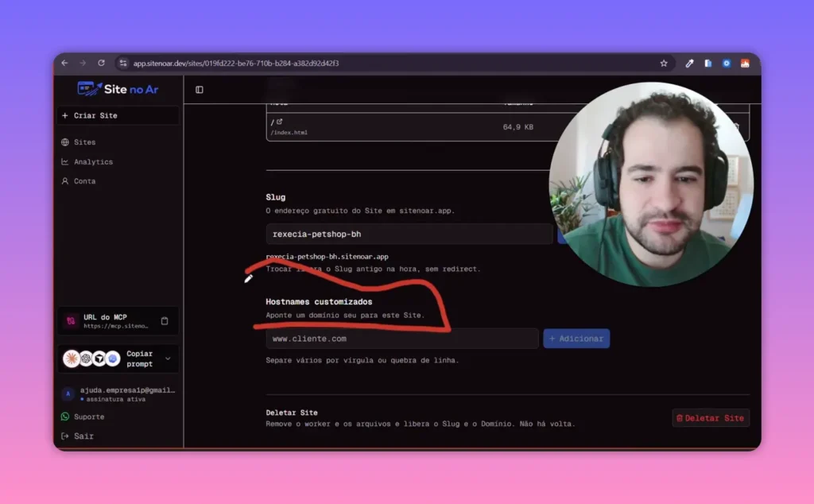This screenshot has width=814, height=504.
Task: Click the browser address bar URL
Action: point(235,64)
